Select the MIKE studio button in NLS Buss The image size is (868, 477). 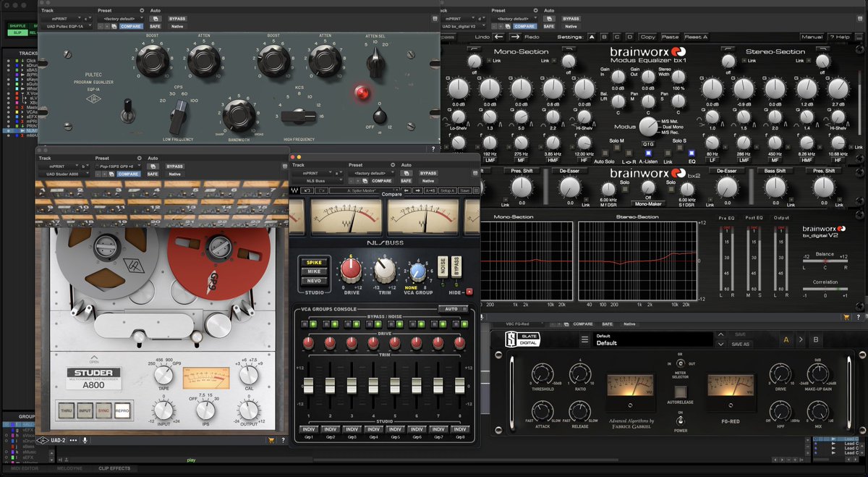click(x=315, y=271)
